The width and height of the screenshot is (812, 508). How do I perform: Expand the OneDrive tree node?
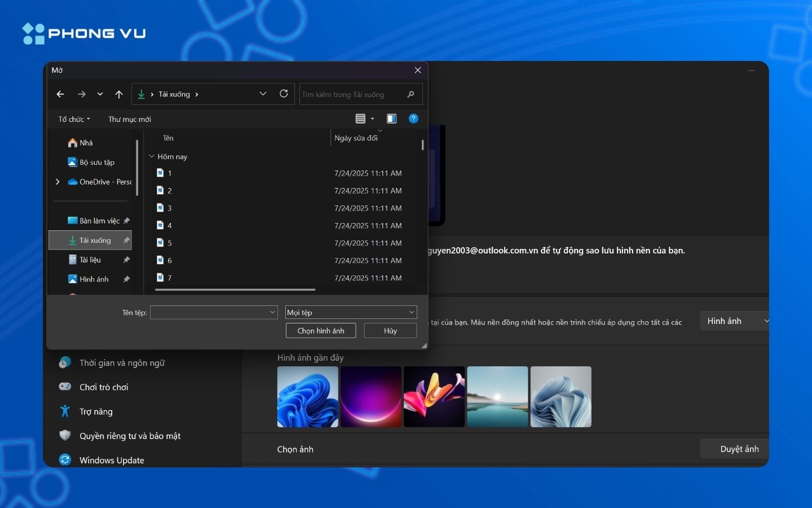58,182
